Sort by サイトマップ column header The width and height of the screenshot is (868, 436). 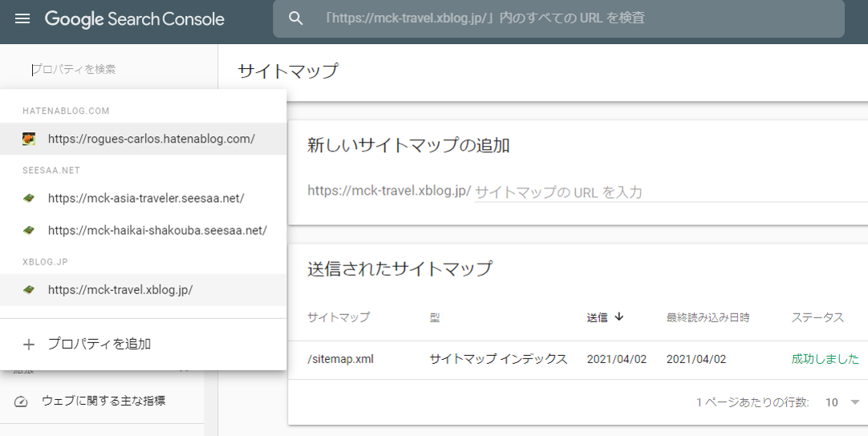pos(339,317)
